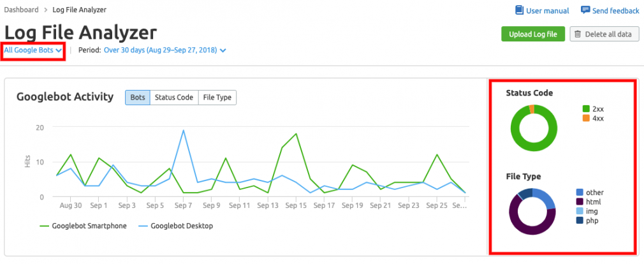
Task: Click the purple html legend swatch
Action: pos(580,202)
